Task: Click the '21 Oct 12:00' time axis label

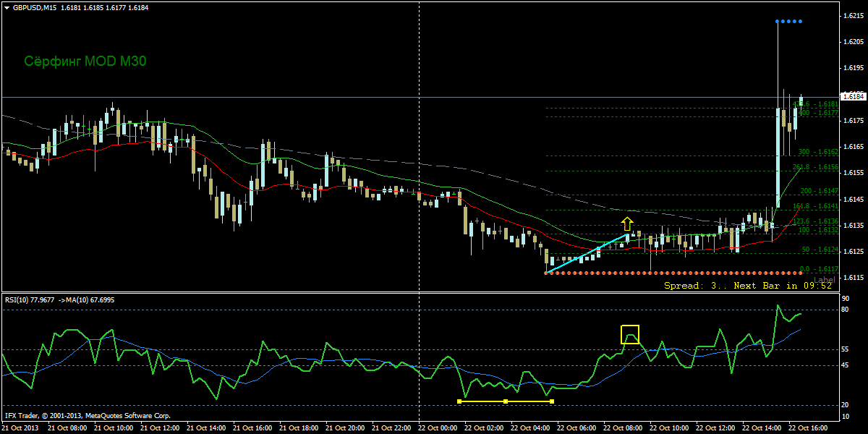Action: pyautogui.click(x=161, y=427)
